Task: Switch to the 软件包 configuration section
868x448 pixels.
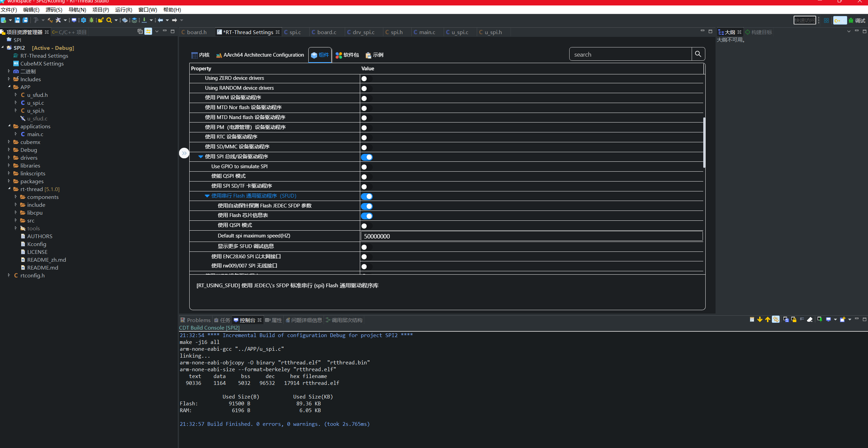Action: click(347, 55)
